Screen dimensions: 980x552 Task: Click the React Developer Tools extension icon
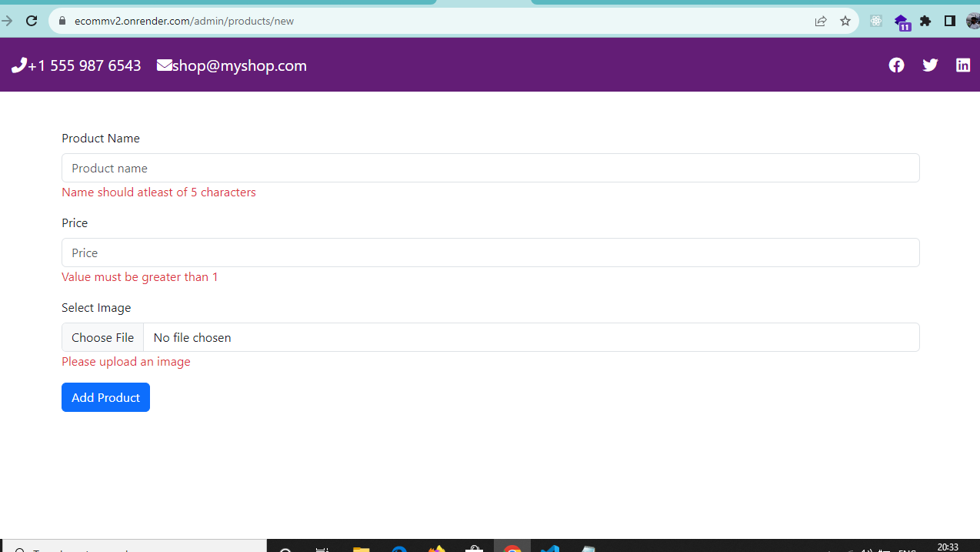point(876,21)
